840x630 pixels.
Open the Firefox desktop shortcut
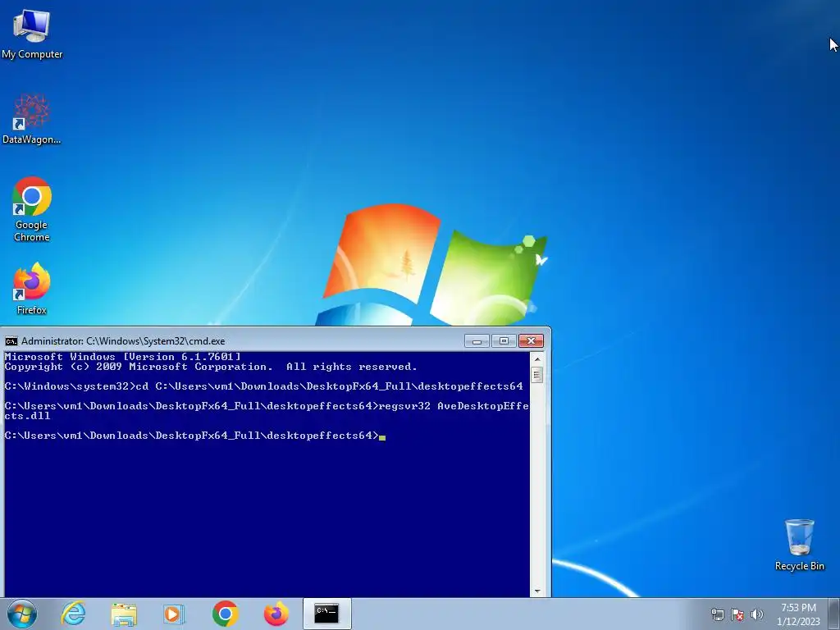click(x=32, y=288)
